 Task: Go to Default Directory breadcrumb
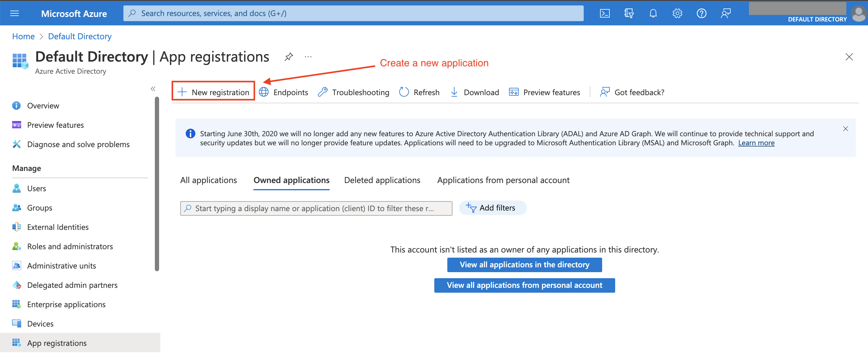(x=80, y=36)
